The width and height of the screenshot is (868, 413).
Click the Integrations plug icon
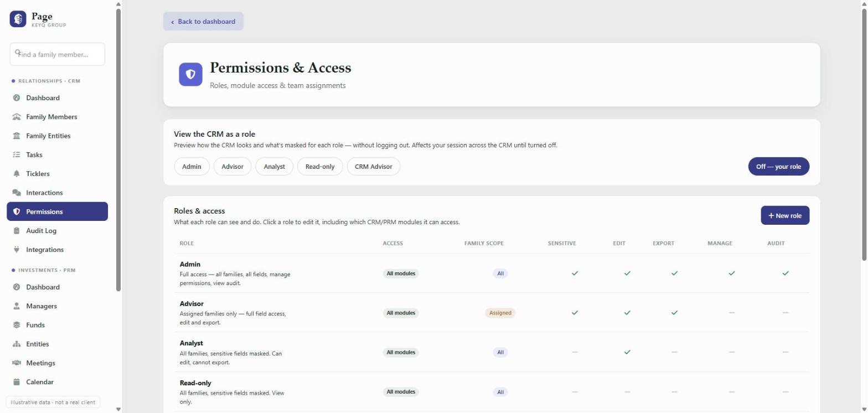point(17,250)
